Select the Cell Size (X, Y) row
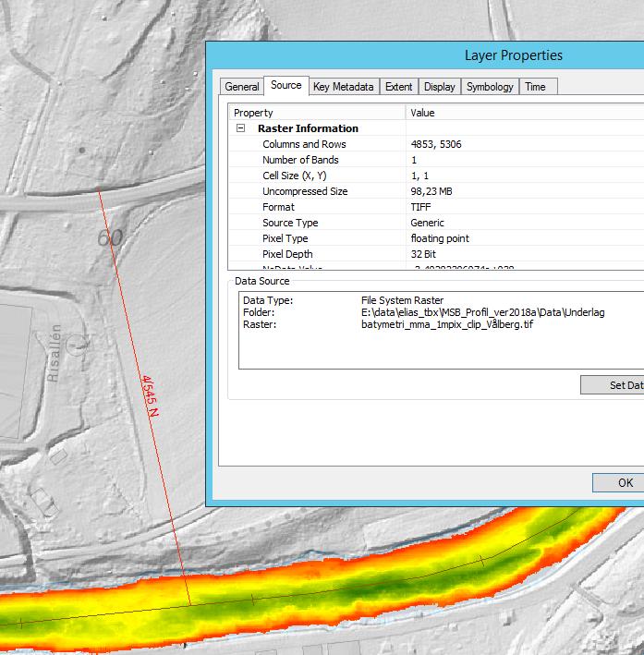The image size is (644, 655). (436, 176)
